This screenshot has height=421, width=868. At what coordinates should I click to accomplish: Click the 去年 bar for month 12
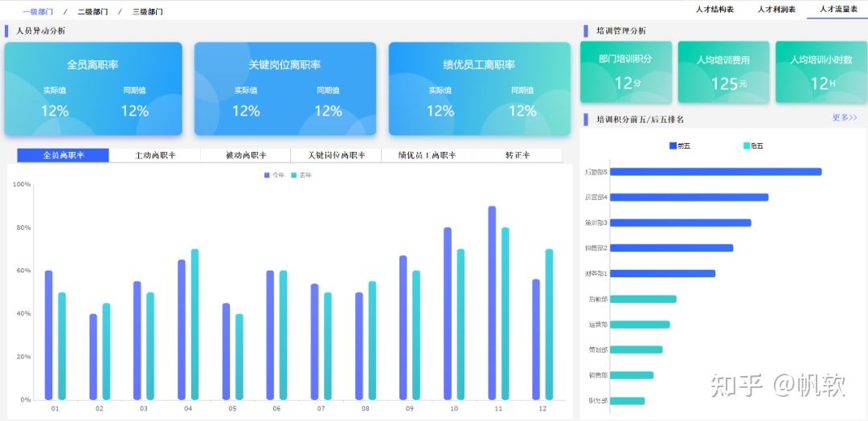tap(549, 325)
